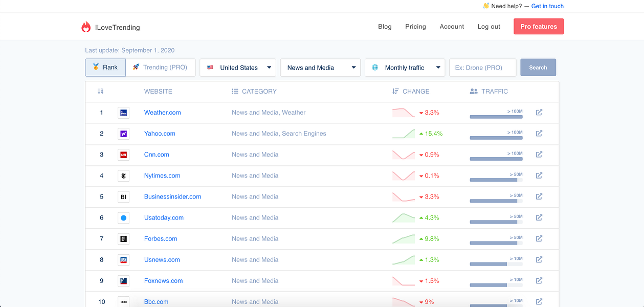Open external link for Nytimes.com
The width and height of the screenshot is (644, 307).
pyautogui.click(x=539, y=175)
